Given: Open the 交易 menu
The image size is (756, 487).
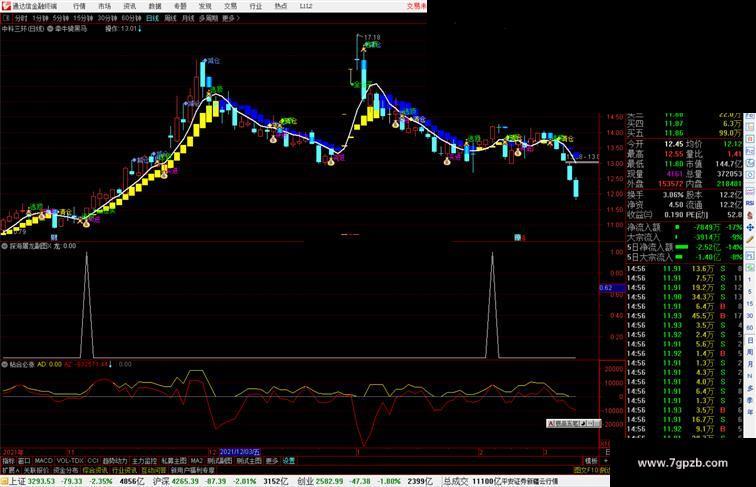Looking at the screenshot, I should point(230,6).
